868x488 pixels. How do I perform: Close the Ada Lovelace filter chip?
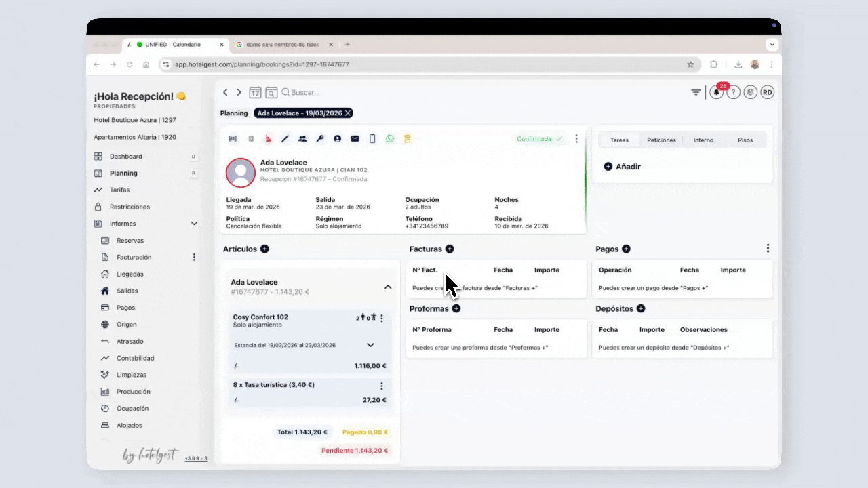point(348,113)
